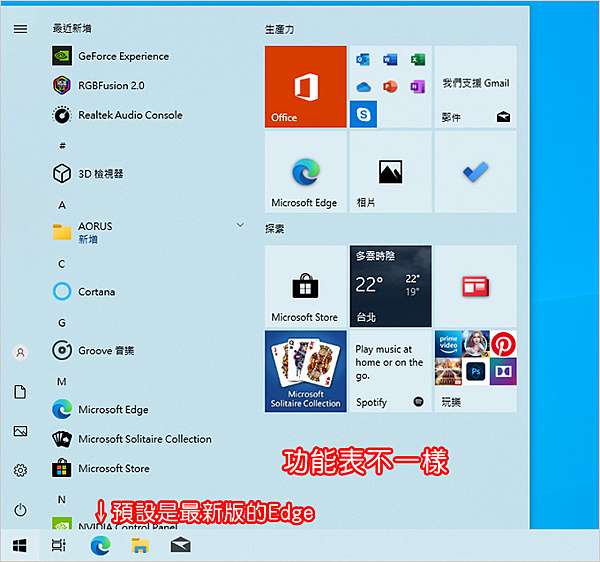The image size is (600, 562).
Task: Jump via the letter M header
Action: coord(62,382)
